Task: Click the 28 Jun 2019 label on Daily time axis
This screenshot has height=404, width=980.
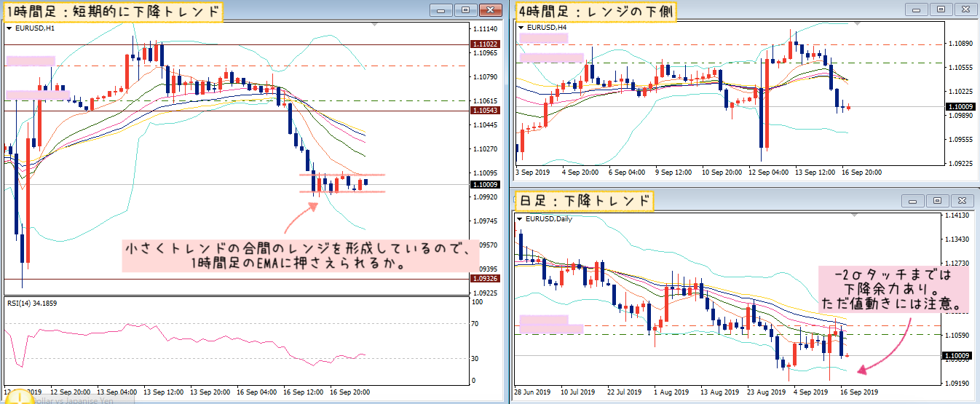Action: pos(533,392)
